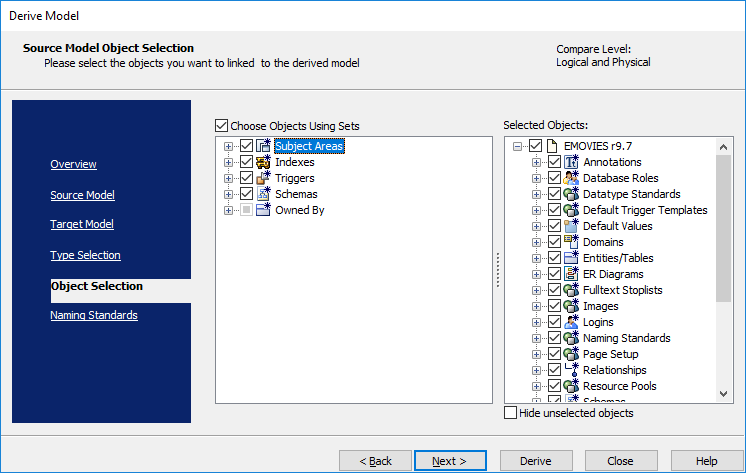Click the Schemas icon in sets tree
The image size is (746, 473).
point(263,194)
